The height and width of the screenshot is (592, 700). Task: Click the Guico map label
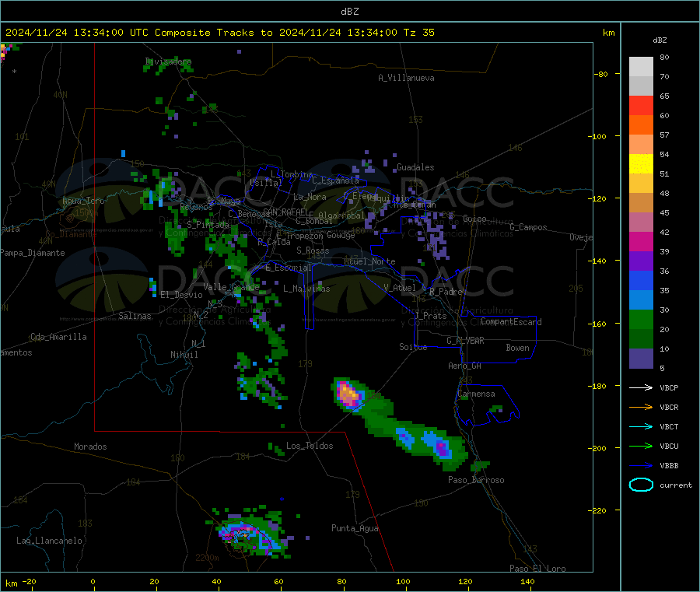[x=474, y=219]
